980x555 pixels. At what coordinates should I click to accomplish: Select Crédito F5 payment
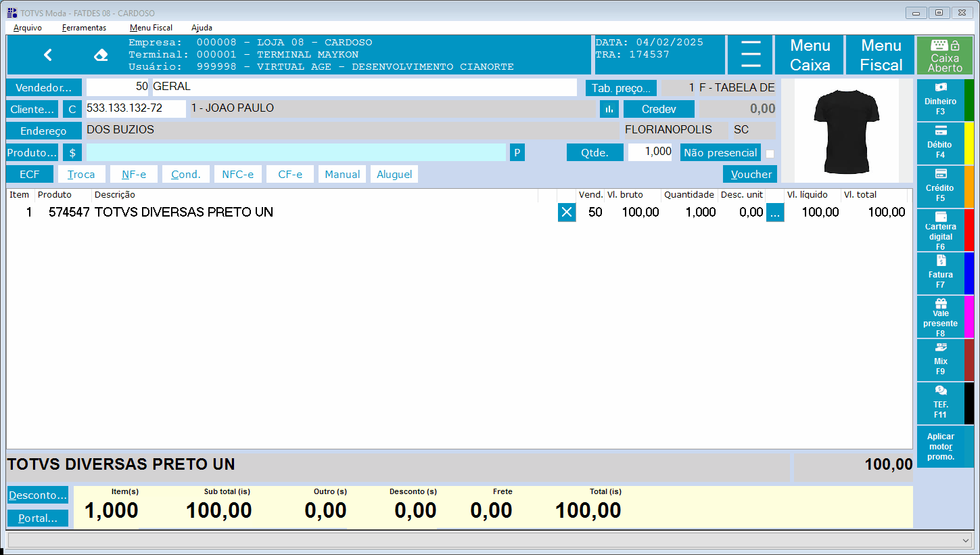pos(941,187)
